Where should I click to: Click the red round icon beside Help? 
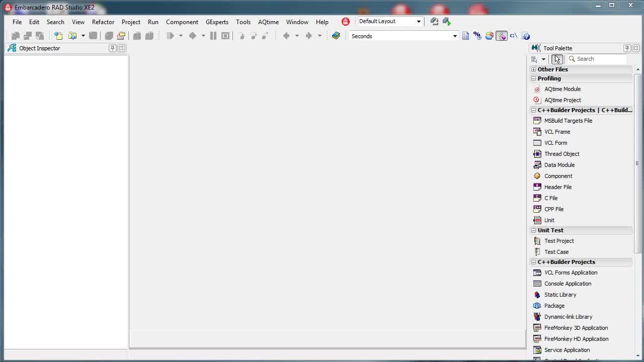pos(346,22)
